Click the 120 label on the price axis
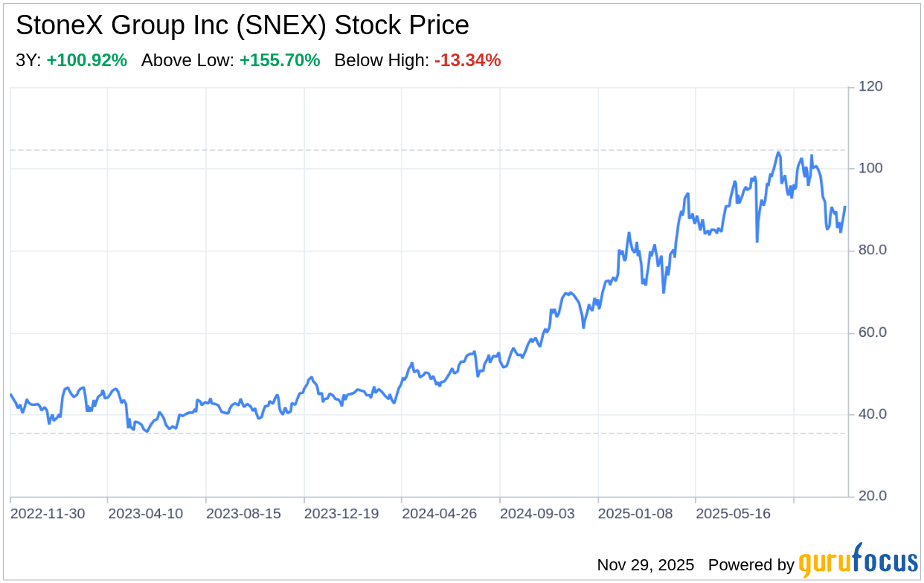 click(870, 87)
